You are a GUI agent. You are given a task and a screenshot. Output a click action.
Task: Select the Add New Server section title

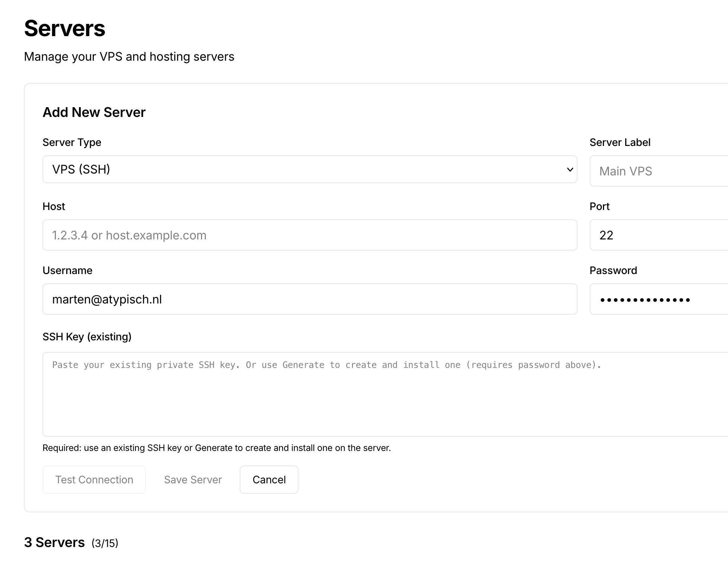(x=94, y=112)
